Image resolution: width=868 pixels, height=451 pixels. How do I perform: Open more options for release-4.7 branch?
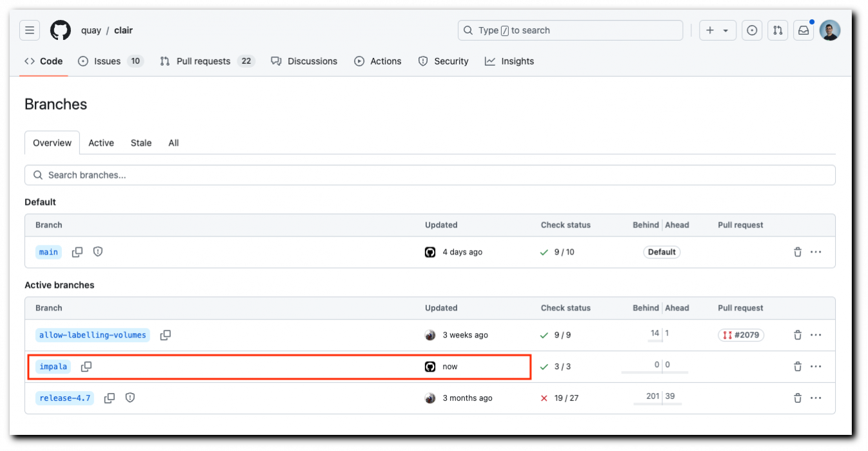(816, 398)
